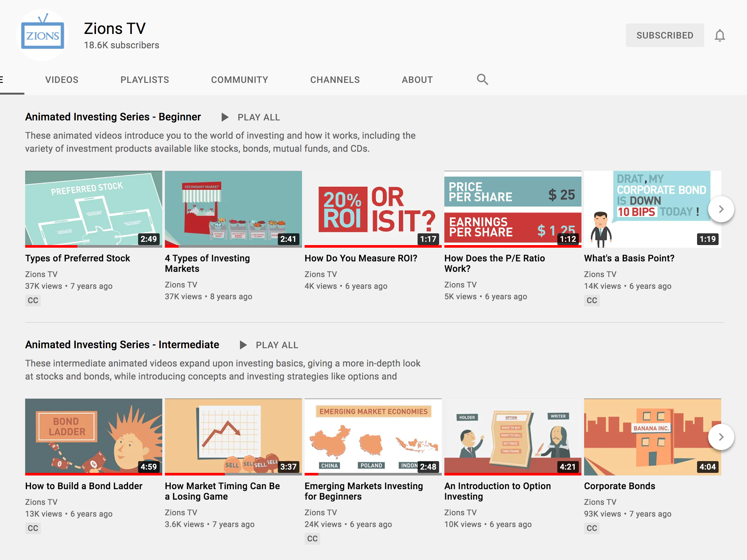Open Corporate Bonds video title
Screen dimensions: 747x560
620,486
